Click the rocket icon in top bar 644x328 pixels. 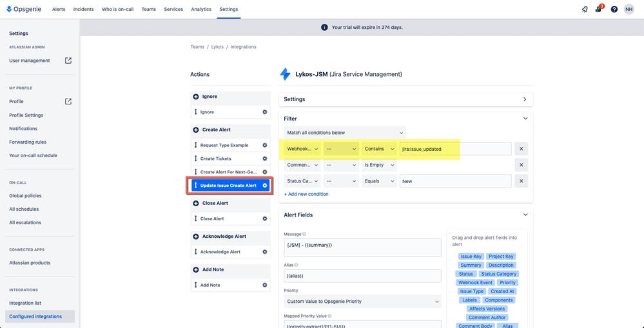585,9
